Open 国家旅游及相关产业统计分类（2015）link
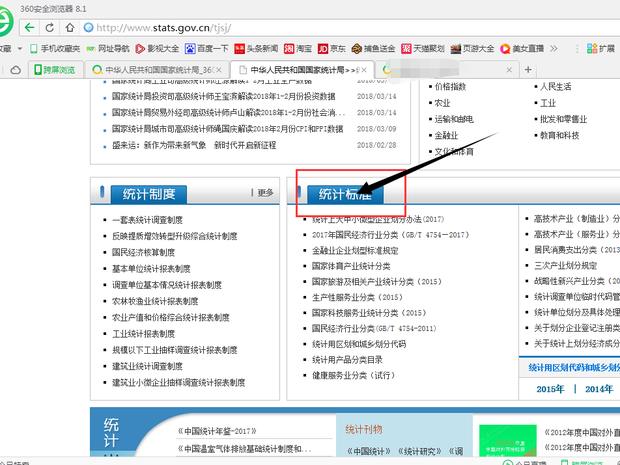The width and height of the screenshot is (620, 465). (x=377, y=282)
